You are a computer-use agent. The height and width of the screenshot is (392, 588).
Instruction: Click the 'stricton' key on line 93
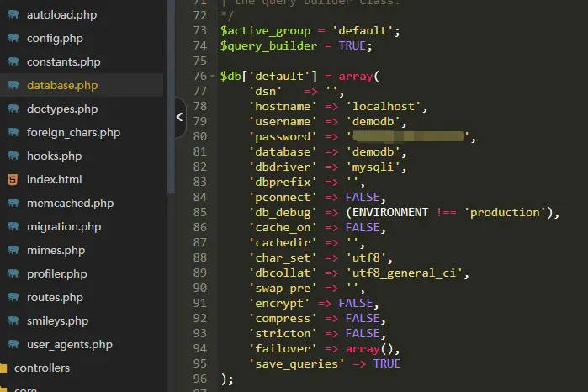click(283, 333)
